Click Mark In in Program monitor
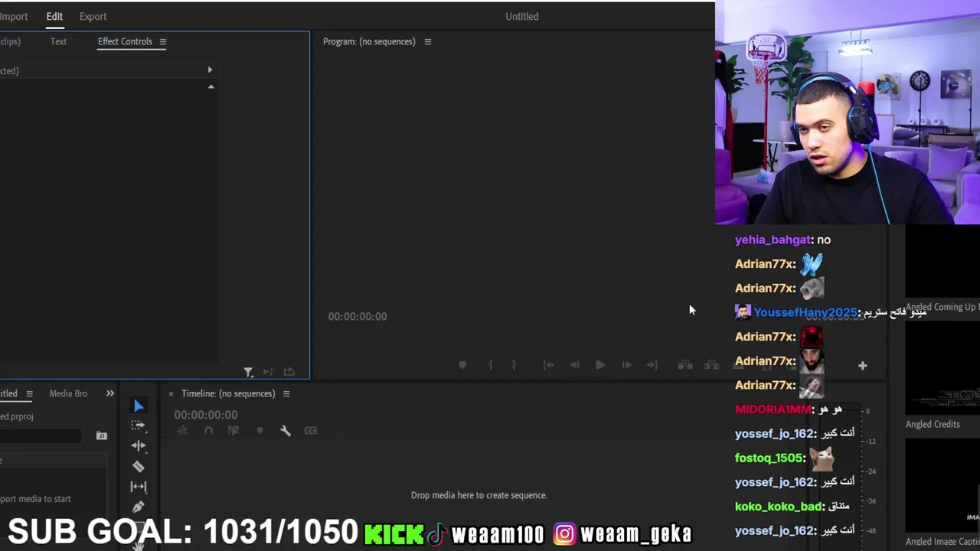This screenshot has width=980, height=551. click(x=491, y=365)
